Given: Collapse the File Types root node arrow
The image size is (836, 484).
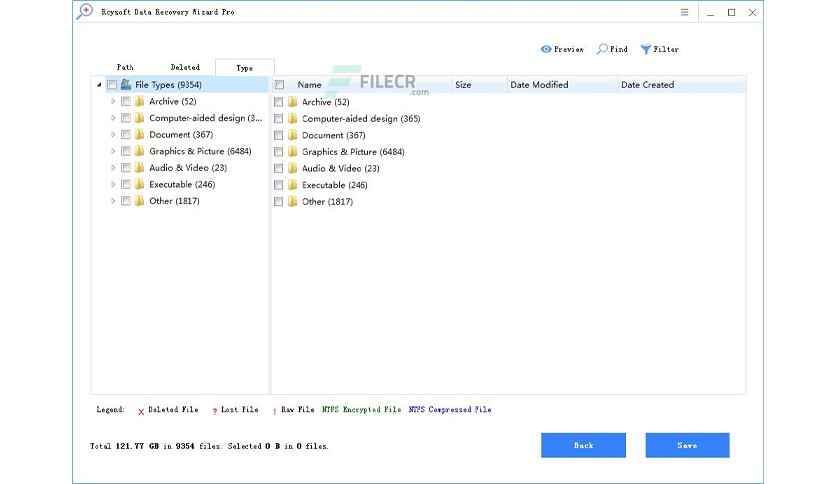Looking at the screenshot, I should point(99,85).
